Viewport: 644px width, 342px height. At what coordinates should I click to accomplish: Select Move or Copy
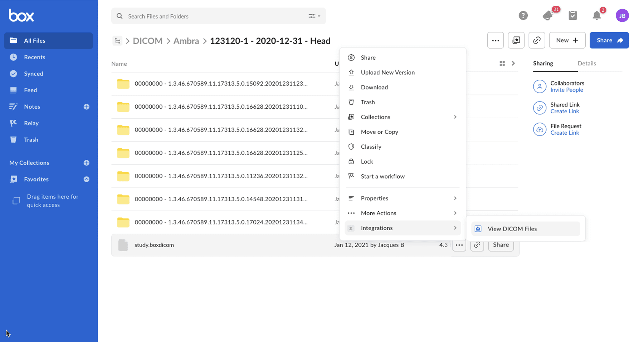[402, 132]
